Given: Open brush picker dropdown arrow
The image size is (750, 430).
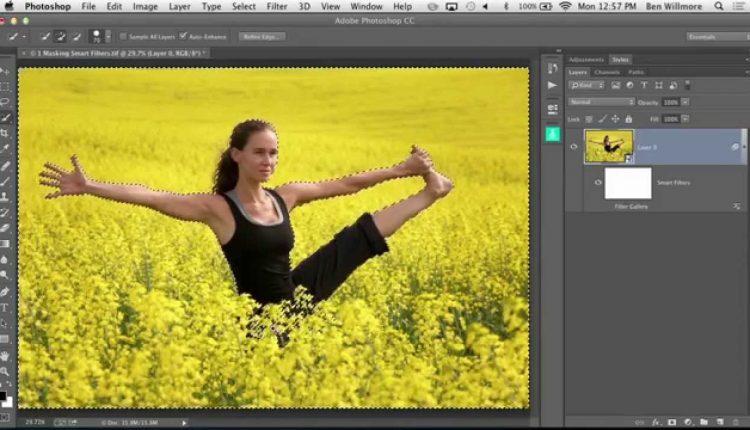Looking at the screenshot, I should (x=108, y=36).
